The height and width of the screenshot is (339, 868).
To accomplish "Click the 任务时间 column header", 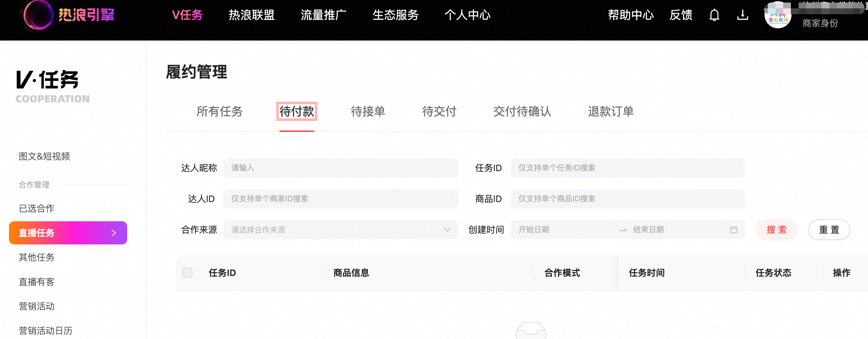I will 647,272.
